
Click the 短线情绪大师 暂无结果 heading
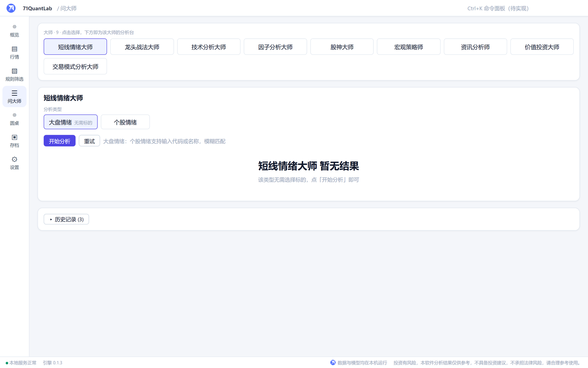(x=309, y=166)
